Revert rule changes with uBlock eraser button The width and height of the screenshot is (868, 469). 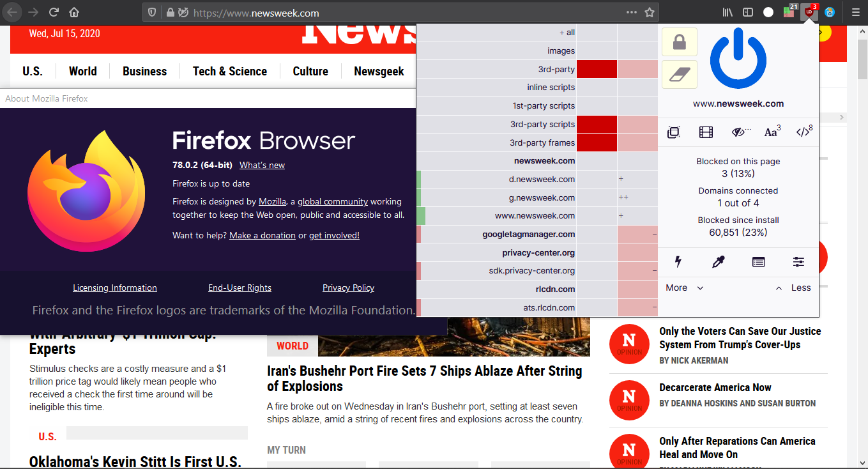tap(680, 74)
